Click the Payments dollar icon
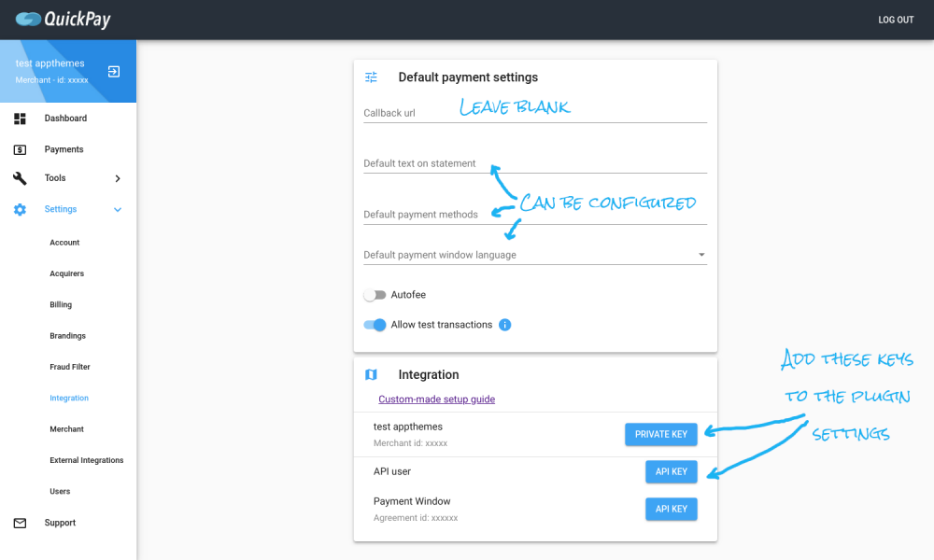 tap(20, 149)
